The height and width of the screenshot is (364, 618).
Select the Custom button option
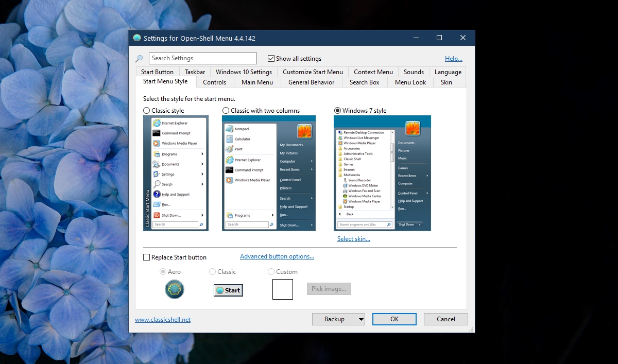271,271
